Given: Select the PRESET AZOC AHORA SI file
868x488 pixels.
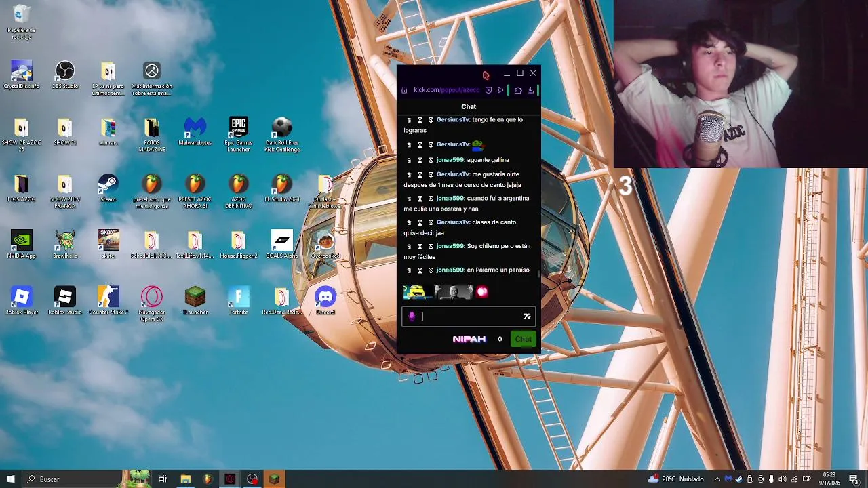Looking at the screenshot, I should 195,191.
